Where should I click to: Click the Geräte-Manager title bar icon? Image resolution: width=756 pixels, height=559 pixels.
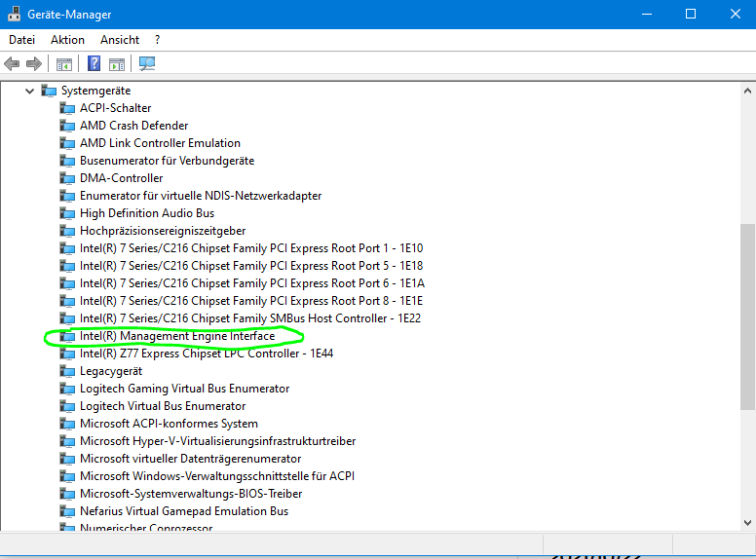pyautogui.click(x=14, y=14)
